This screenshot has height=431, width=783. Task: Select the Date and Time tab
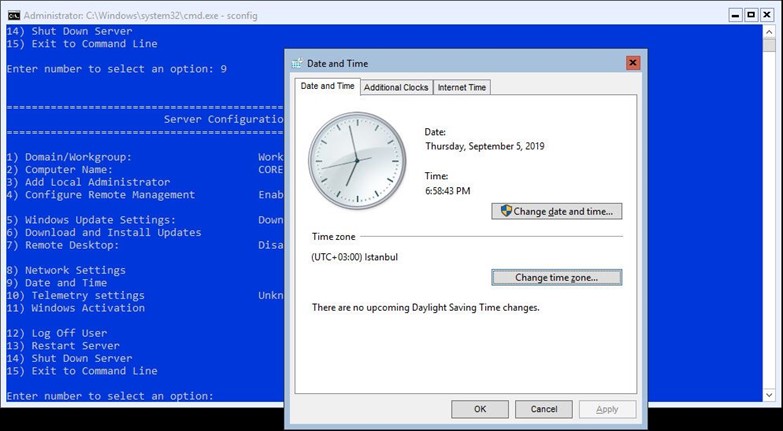click(327, 86)
